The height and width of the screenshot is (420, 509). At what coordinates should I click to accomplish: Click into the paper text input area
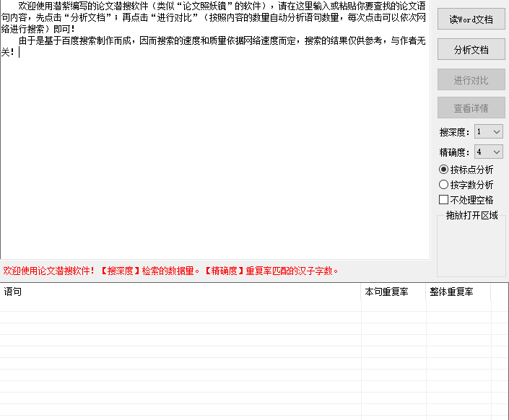pyautogui.click(x=215, y=130)
